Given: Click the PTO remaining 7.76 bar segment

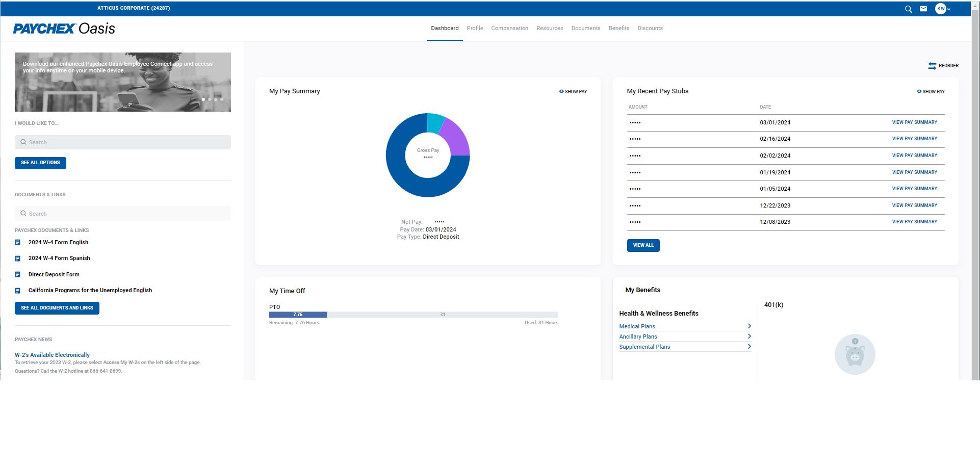Looking at the screenshot, I should (x=298, y=315).
